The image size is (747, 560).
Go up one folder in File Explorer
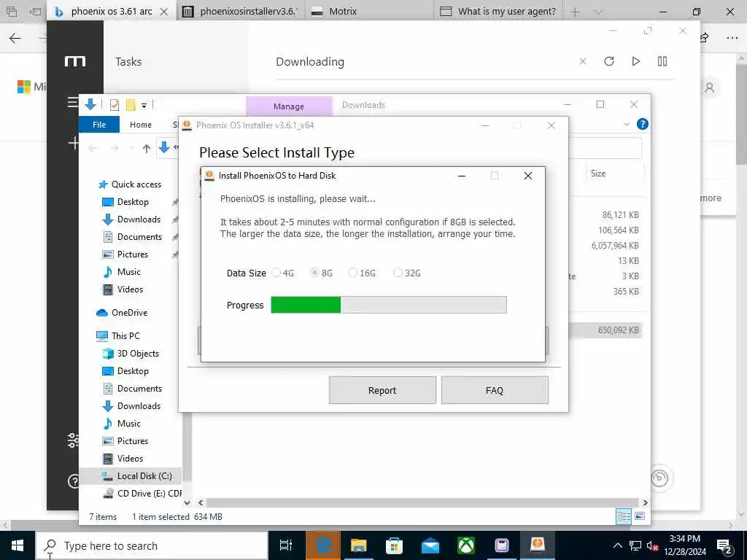click(x=146, y=148)
